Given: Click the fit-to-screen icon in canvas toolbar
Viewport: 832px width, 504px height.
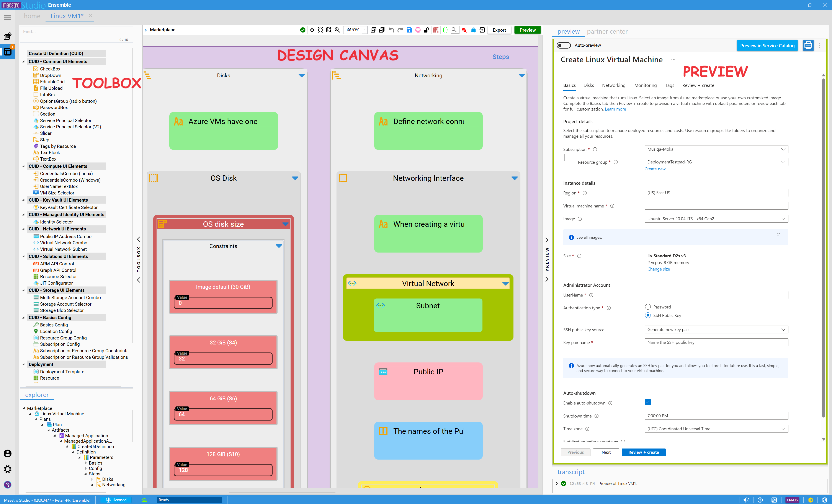Looking at the screenshot, I should [320, 30].
